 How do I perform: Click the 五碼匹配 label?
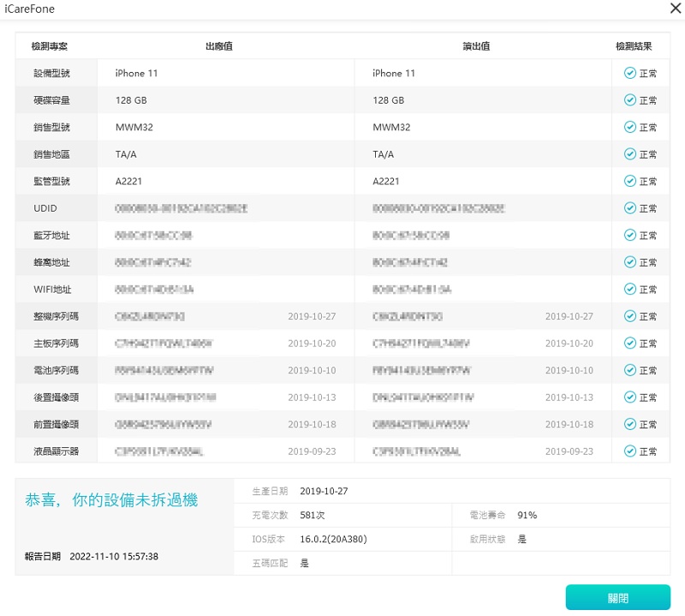click(x=270, y=563)
